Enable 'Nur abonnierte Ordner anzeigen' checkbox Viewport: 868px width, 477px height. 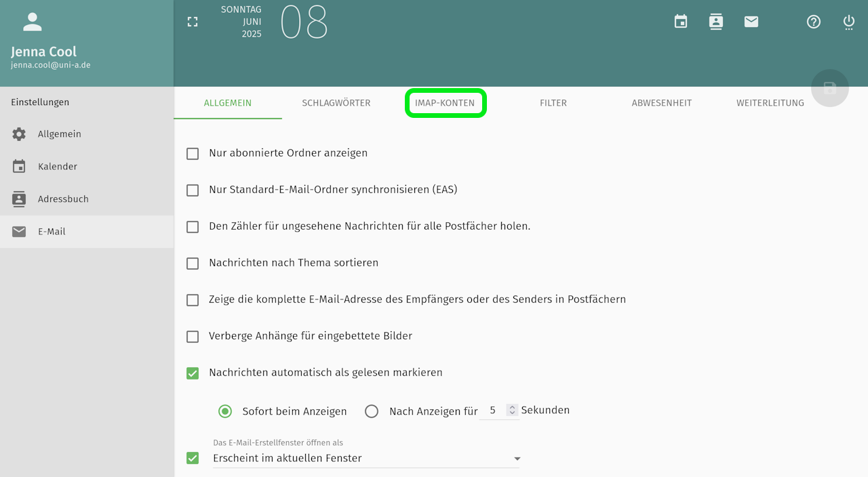(x=193, y=154)
